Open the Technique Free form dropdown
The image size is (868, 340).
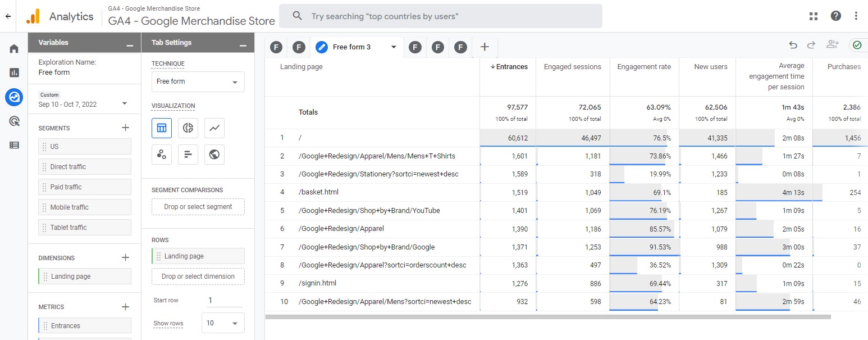tap(198, 81)
